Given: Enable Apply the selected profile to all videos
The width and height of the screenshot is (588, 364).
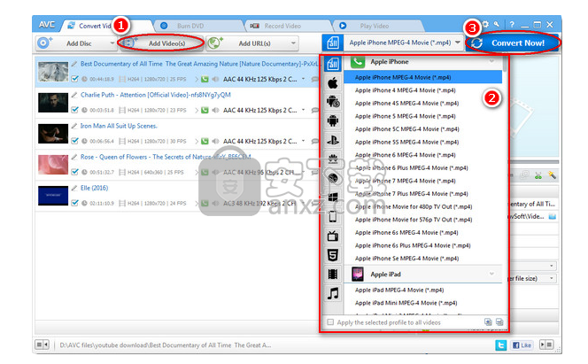Looking at the screenshot, I should click(330, 322).
